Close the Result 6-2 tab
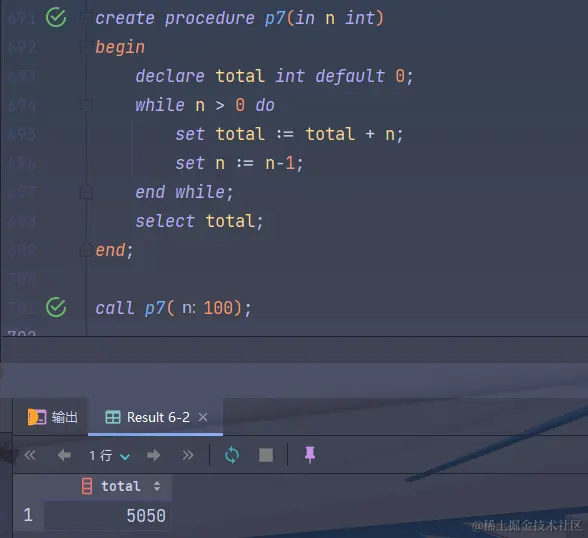Screen dimensions: 588x538 click(203, 417)
